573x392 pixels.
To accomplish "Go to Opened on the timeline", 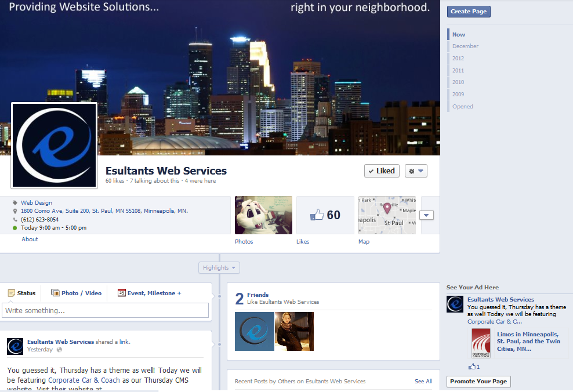I will click(463, 106).
